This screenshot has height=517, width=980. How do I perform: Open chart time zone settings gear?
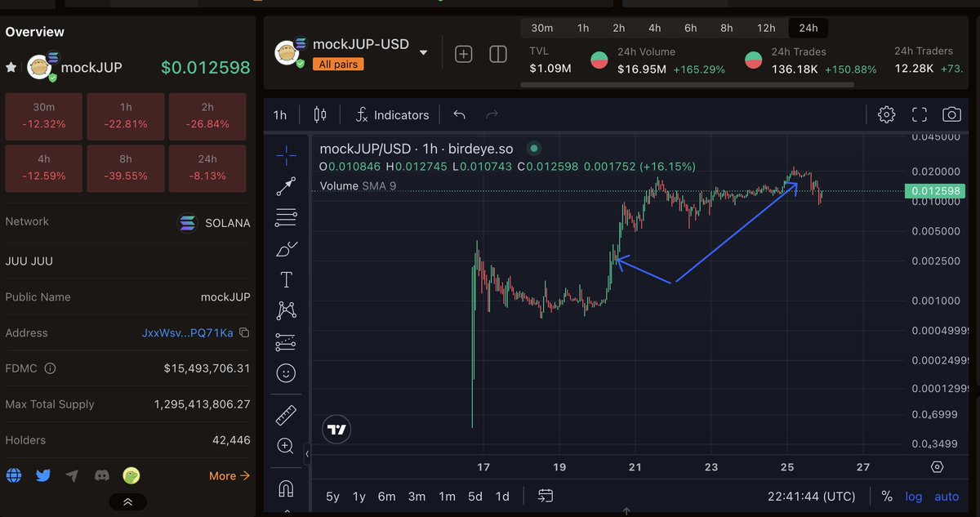[937, 467]
